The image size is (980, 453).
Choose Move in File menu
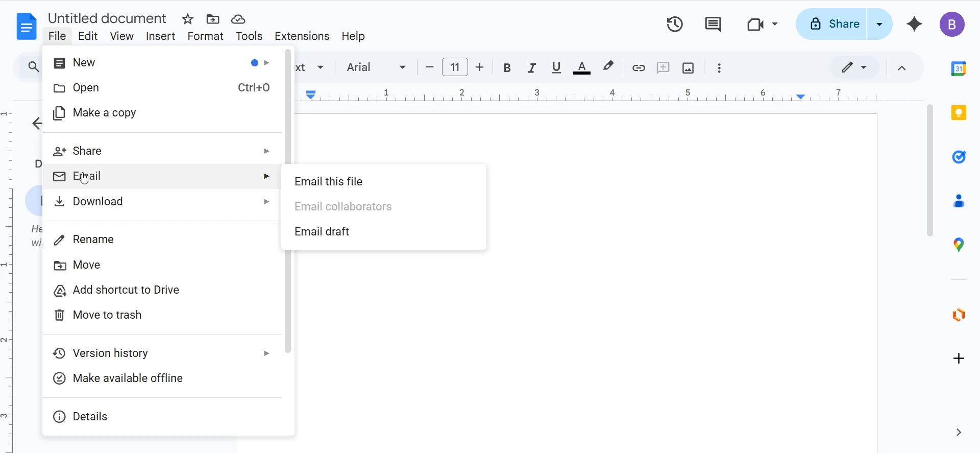(162, 265)
